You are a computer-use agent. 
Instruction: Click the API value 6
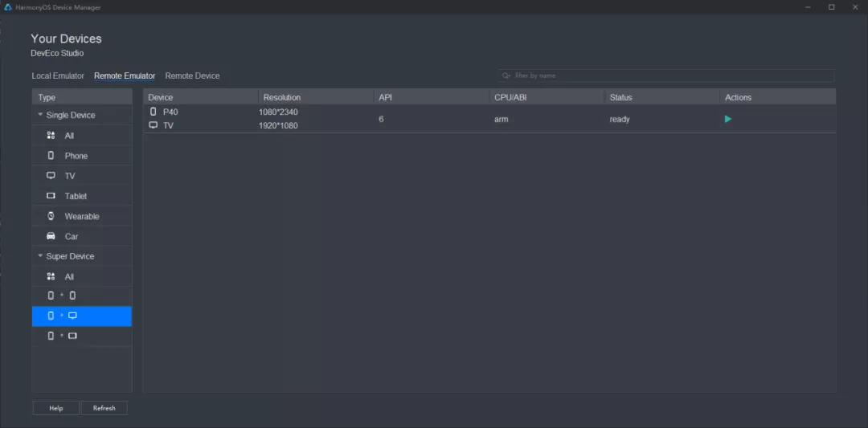coord(382,119)
